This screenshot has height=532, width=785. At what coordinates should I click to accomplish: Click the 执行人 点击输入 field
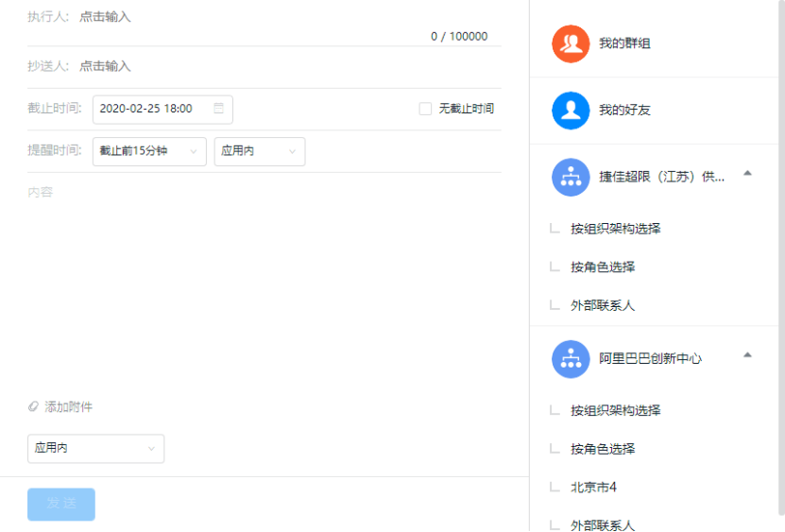[x=105, y=17]
